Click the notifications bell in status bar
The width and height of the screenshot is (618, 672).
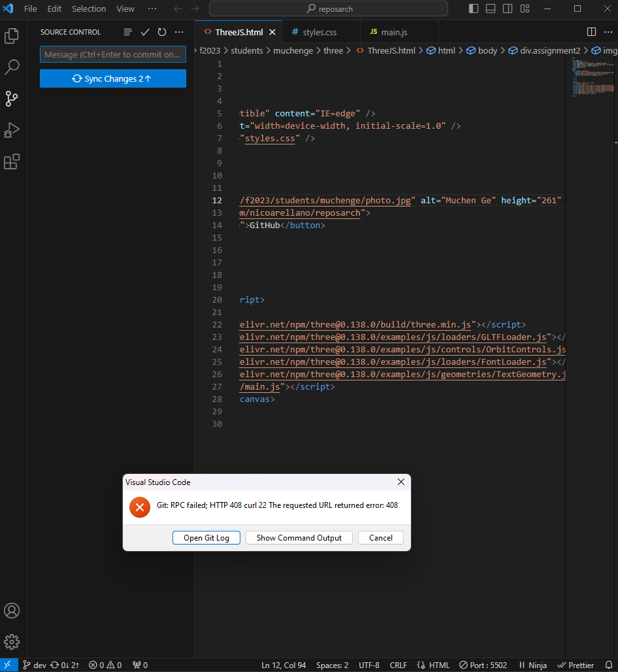pos(609,665)
